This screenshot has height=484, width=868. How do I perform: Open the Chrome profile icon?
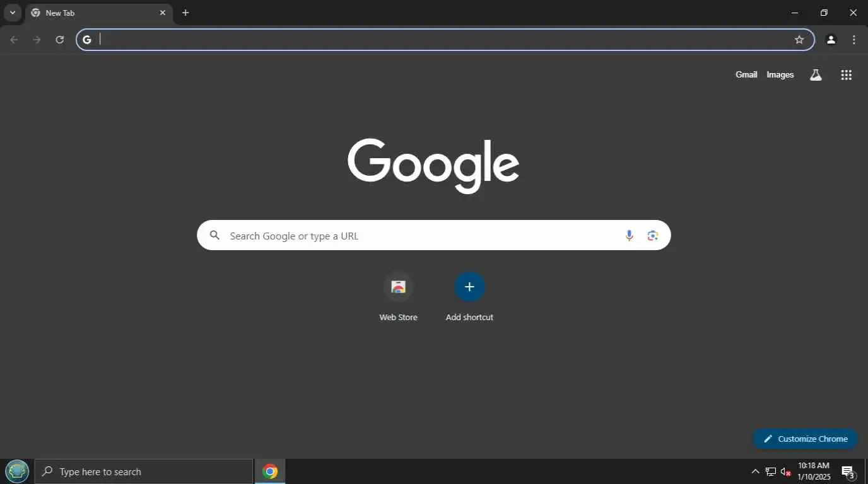pyautogui.click(x=831, y=40)
